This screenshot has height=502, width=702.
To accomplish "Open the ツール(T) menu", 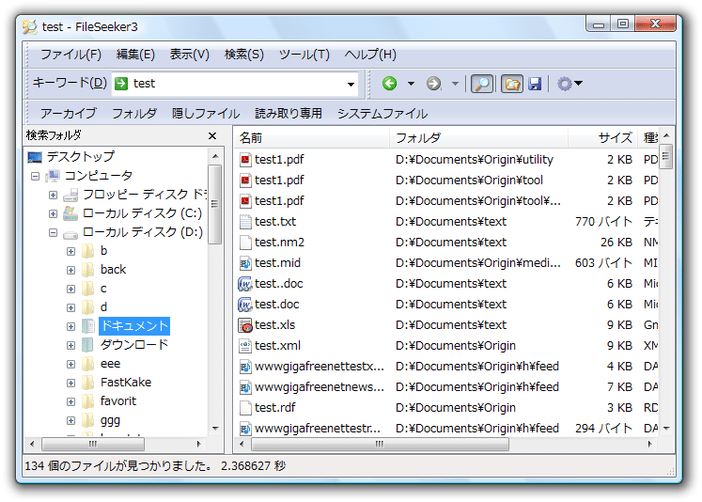I will (x=304, y=54).
